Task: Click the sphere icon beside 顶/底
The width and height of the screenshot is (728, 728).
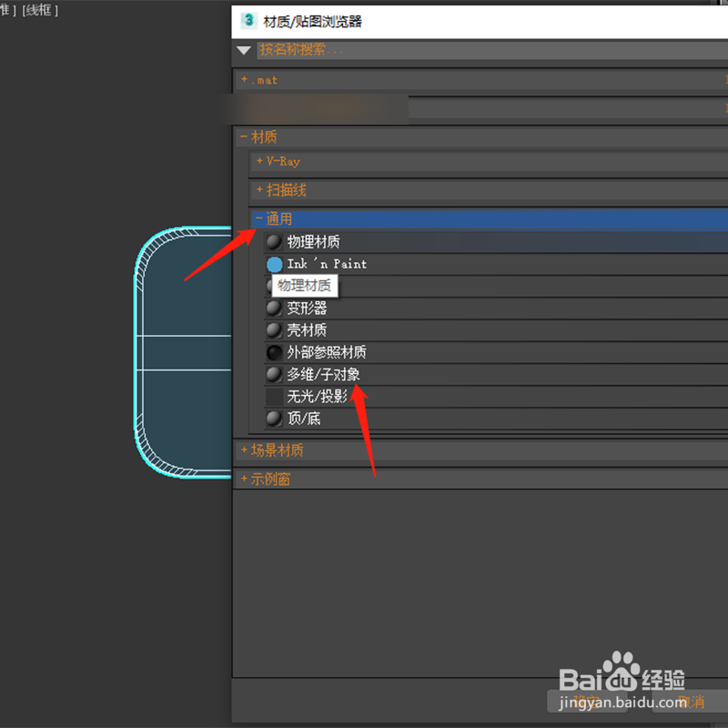Action: pos(274,419)
